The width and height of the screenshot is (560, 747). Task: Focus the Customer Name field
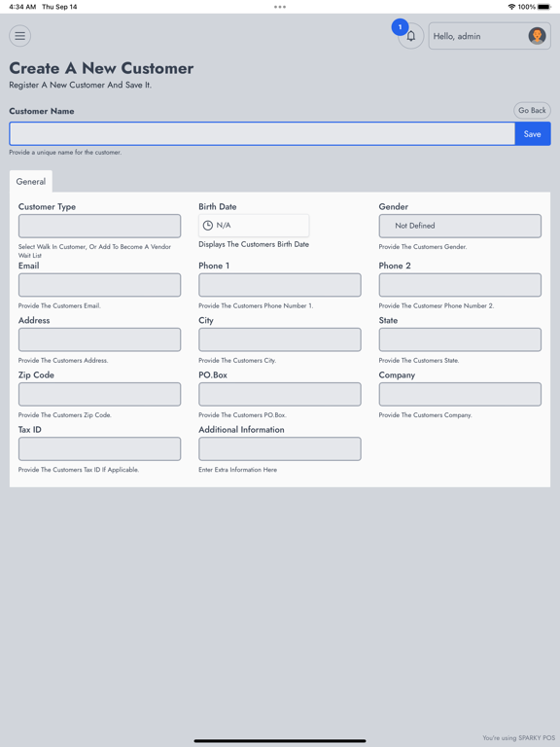(x=262, y=134)
